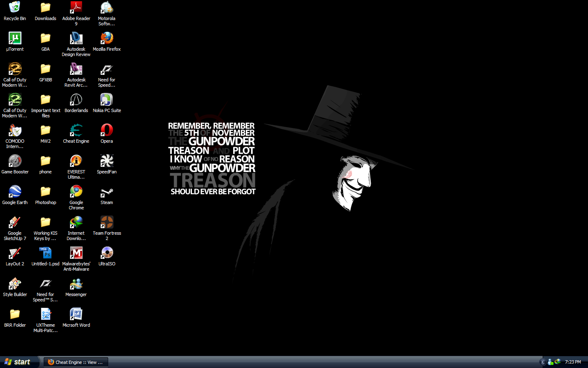588x368 pixels.
Task: Launch Adobe Reader 9
Action: 76,13
